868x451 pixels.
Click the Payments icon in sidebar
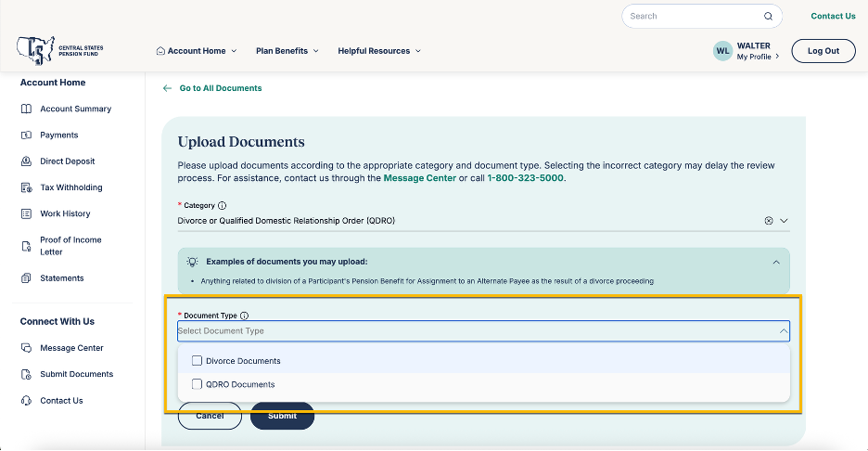point(26,135)
